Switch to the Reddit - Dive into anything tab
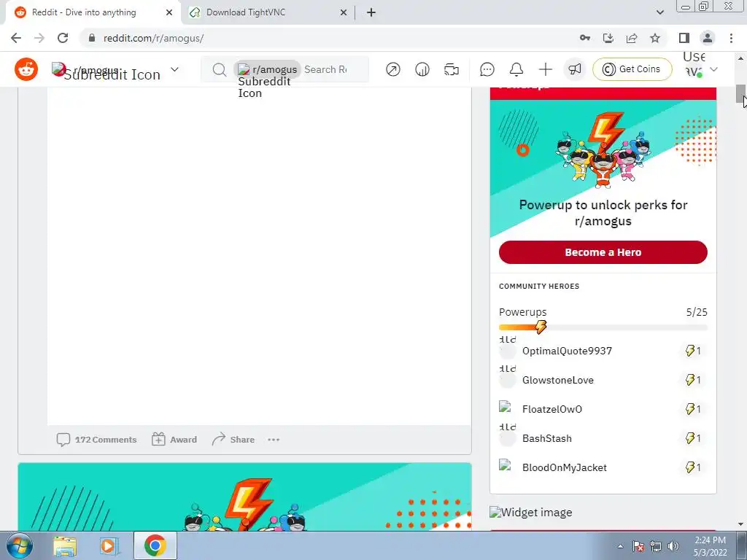The width and height of the screenshot is (747, 560). pyautogui.click(x=90, y=12)
